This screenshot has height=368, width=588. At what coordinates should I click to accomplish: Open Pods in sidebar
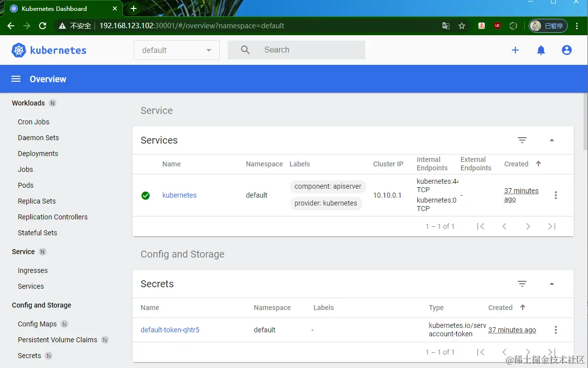(x=26, y=185)
